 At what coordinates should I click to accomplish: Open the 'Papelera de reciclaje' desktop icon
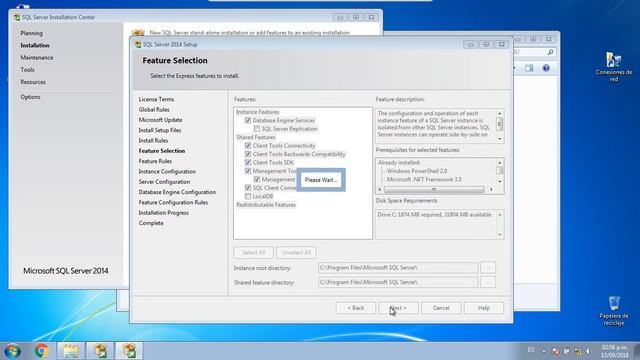click(613, 311)
